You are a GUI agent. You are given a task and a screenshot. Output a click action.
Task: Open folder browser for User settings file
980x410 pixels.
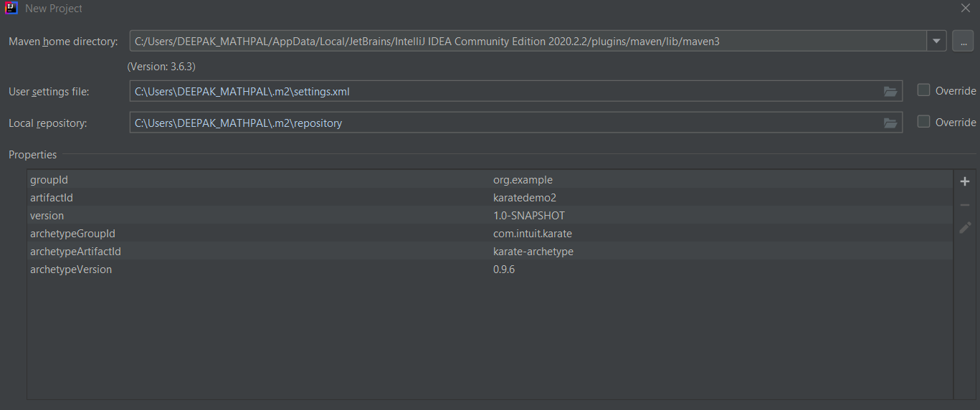(890, 91)
